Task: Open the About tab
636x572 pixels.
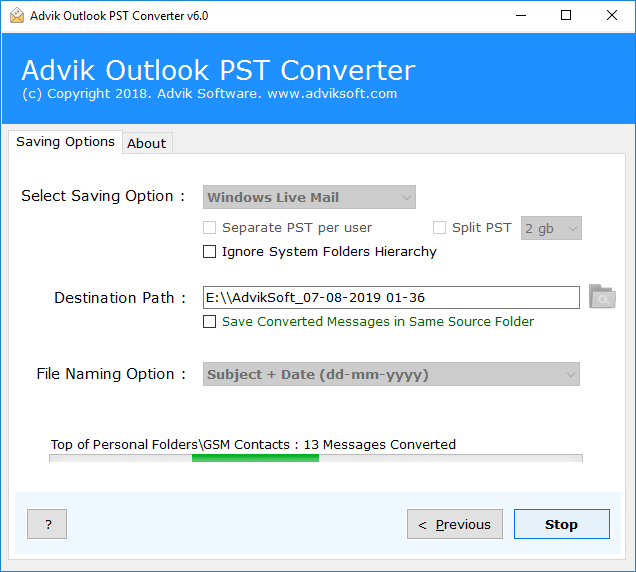Action: pyautogui.click(x=147, y=143)
